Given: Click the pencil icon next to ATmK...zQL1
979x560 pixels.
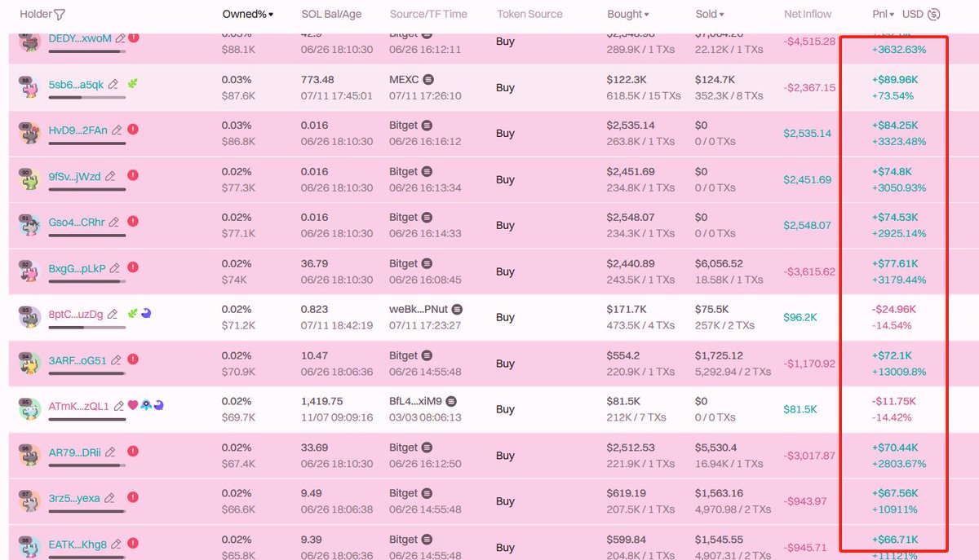Looking at the screenshot, I should pos(119,406).
